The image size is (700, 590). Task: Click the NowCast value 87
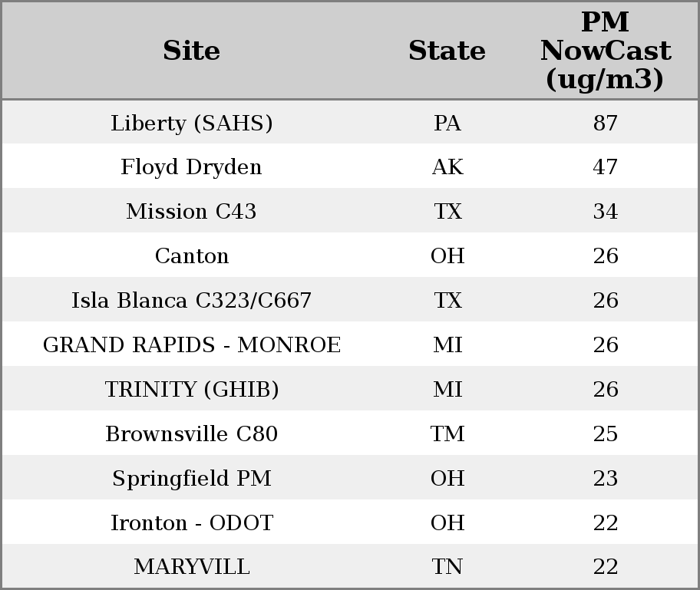tap(605, 123)
